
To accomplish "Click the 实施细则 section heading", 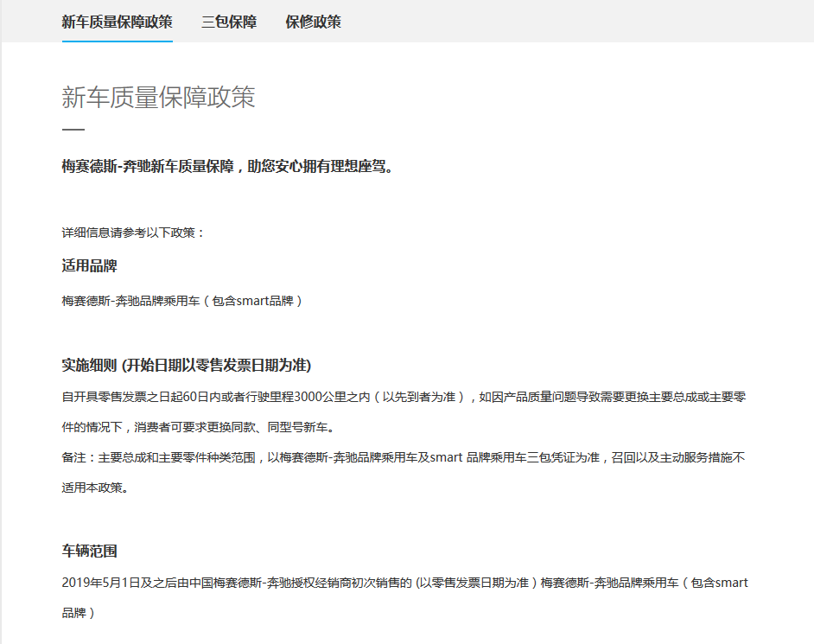I will (x=187, y=365).
